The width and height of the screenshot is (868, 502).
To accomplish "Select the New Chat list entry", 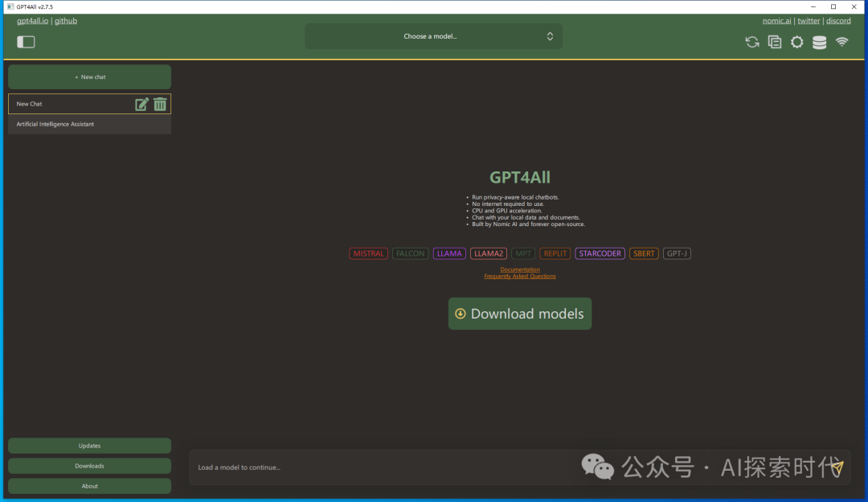I will tap(64, 104).
